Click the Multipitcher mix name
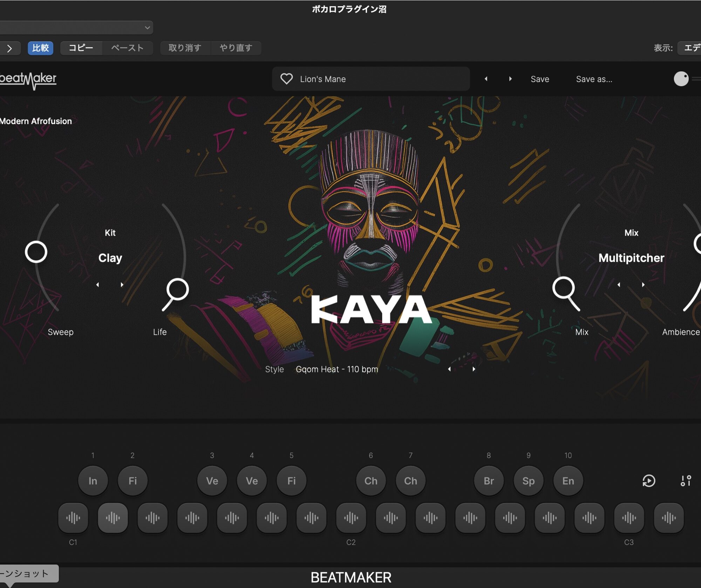This screenshot has width=701, height=588. coord(631,258)
